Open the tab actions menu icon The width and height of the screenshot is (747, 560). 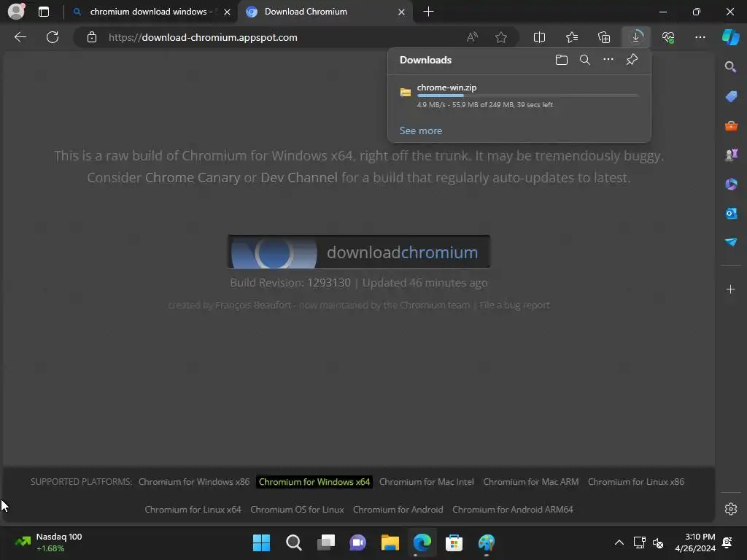point(44,12)
